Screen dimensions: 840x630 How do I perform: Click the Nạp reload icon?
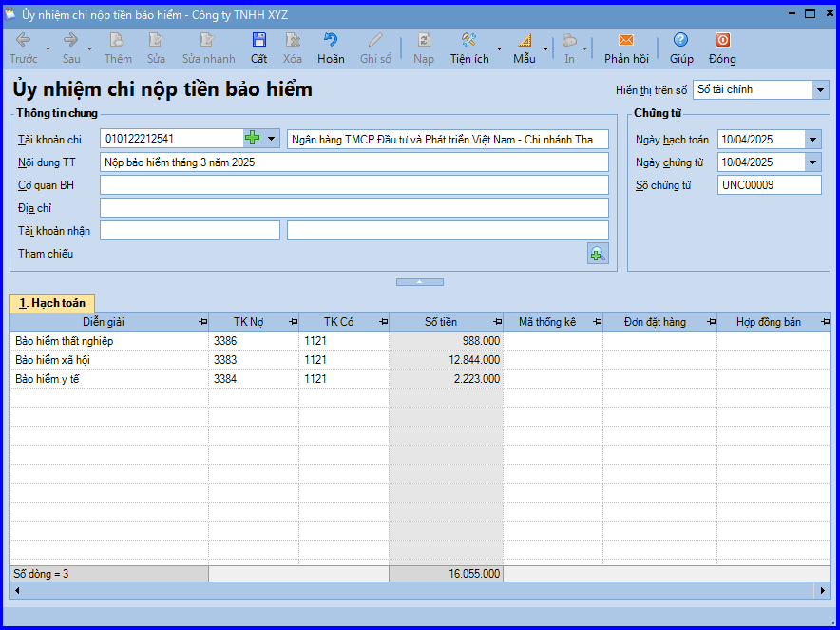click(x=424, y=40)
